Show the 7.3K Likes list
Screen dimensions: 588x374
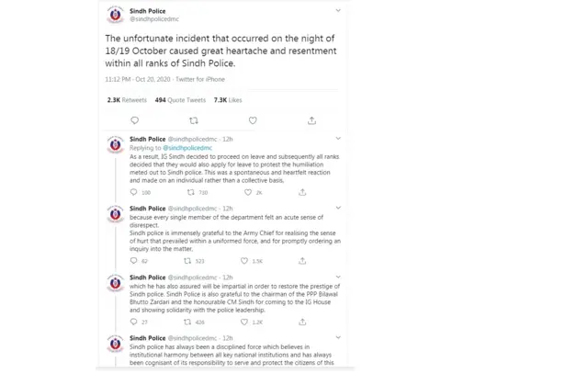click(228, 100)
